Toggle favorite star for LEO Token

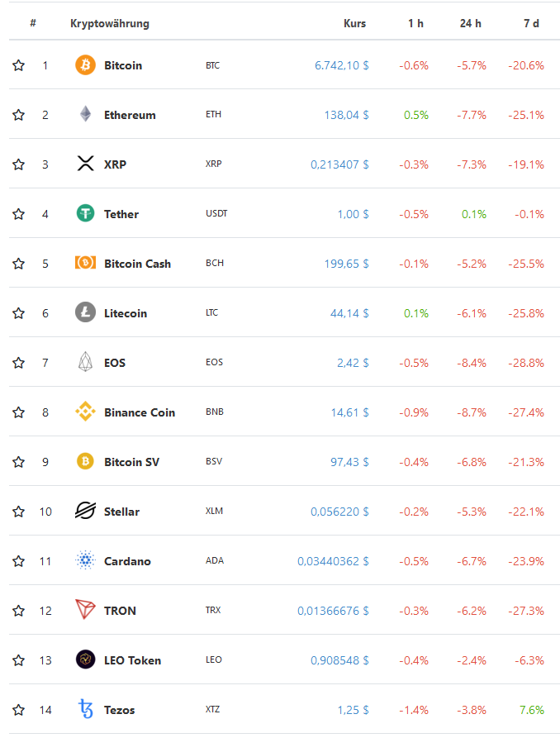tap(19, 660)
